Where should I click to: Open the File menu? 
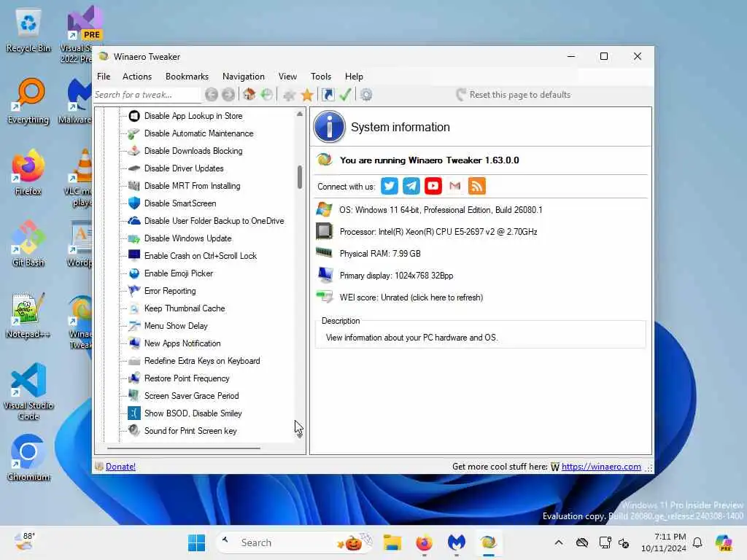104,76
